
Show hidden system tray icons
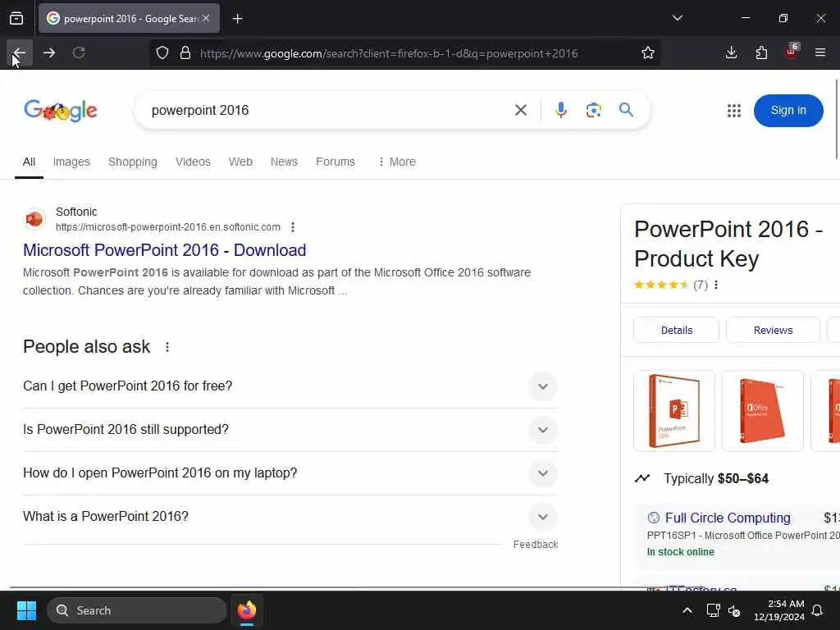pos(687,610)
